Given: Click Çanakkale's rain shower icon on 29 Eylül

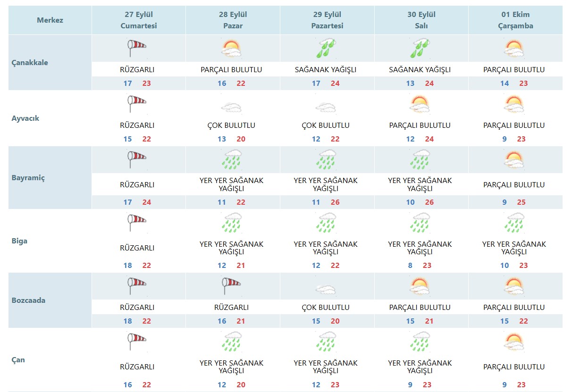Looking at the screenshot, I should (x=326, y=48).
